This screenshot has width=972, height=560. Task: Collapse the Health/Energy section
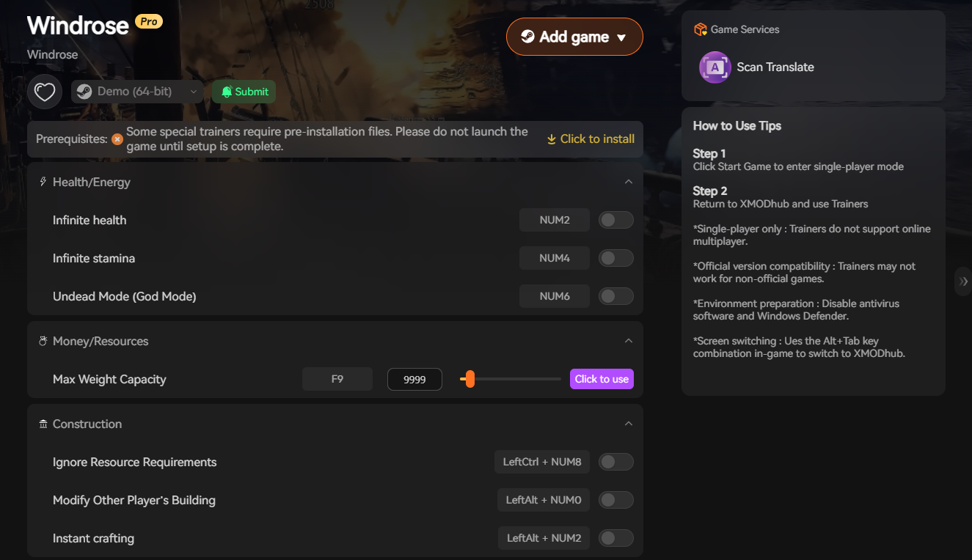click(x=628, y=182)
